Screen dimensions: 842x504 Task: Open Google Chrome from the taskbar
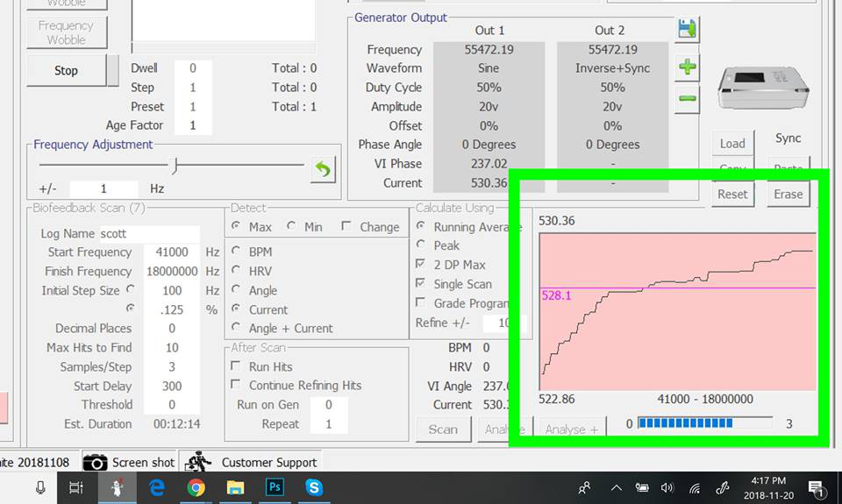point(196,487)
